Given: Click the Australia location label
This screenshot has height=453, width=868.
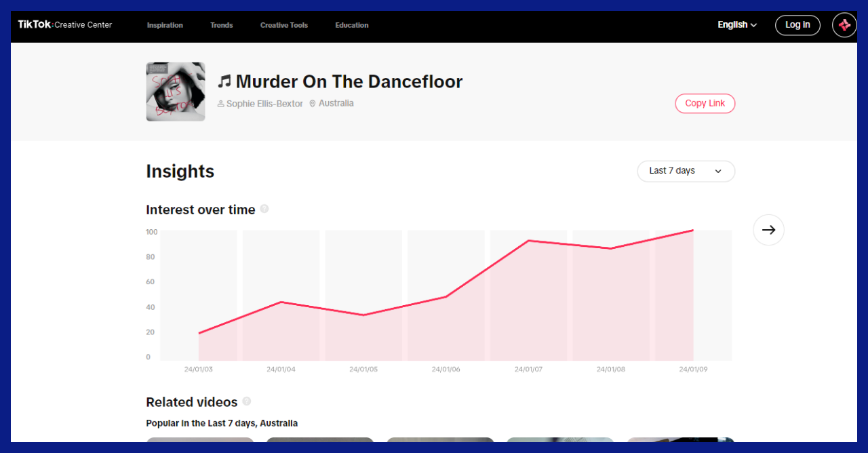Looking at the screenshot, I should [336, 104].
